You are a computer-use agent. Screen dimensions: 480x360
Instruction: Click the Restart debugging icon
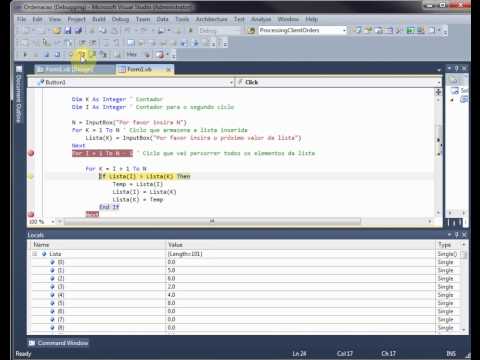[57, 54]
